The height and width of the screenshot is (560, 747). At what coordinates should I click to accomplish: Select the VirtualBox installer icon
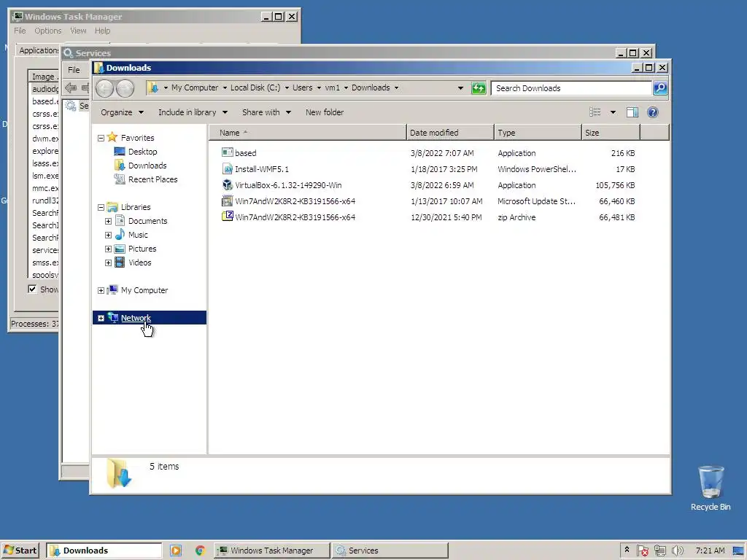click(228, 184)
